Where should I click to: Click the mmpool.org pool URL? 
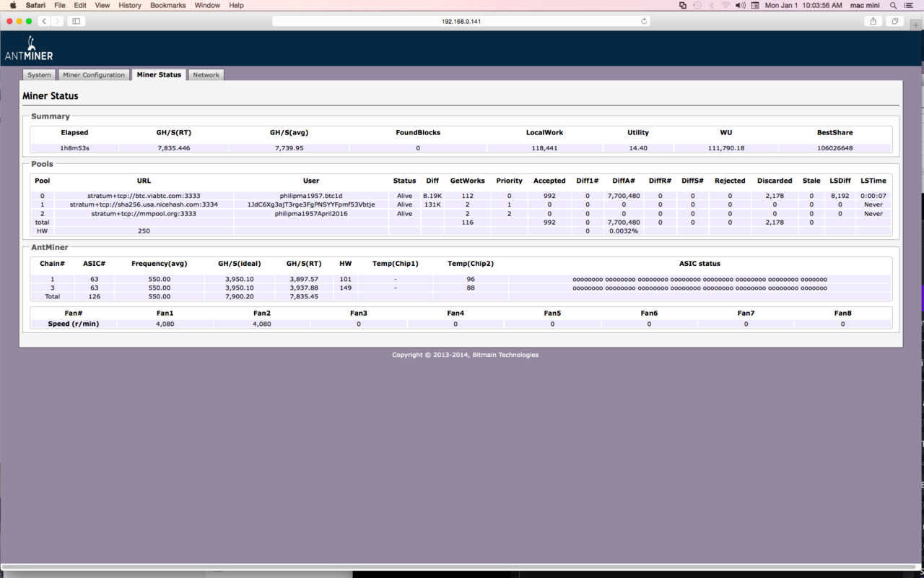tap(144, 214)
